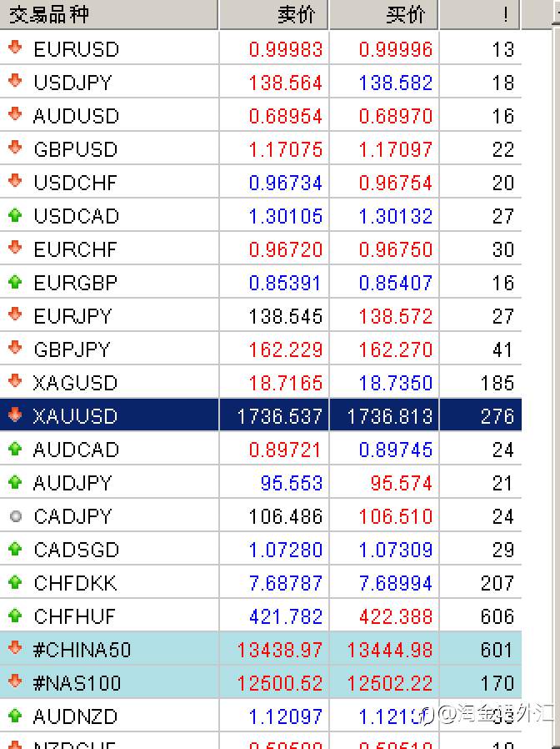Click the down arrow icon beside #CHINA50

tap(15, 648)
